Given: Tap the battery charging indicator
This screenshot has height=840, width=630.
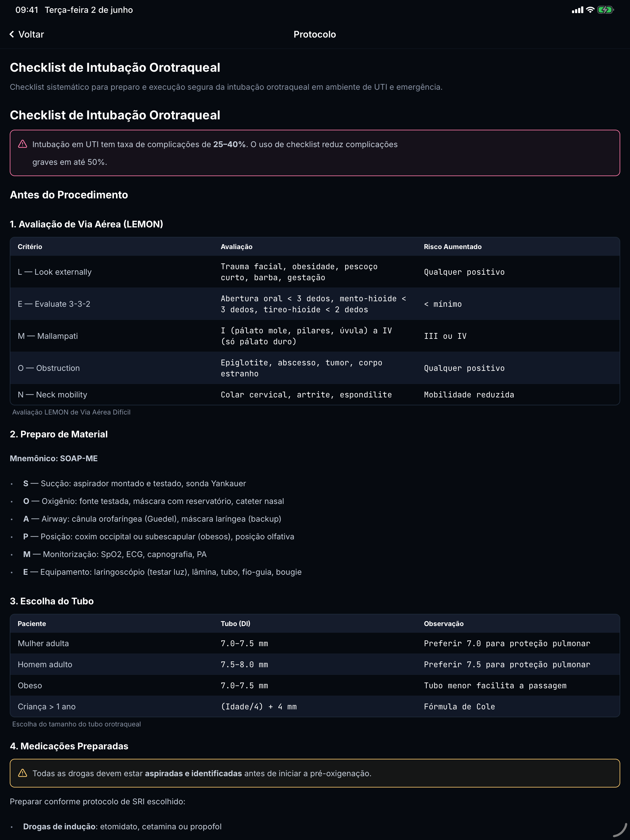Looking at the screenshot, I should (605, 10).
